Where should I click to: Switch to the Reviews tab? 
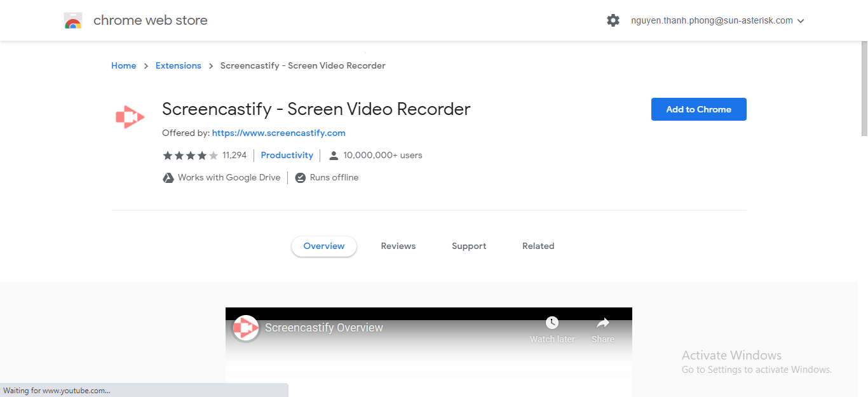pos(398,246)
